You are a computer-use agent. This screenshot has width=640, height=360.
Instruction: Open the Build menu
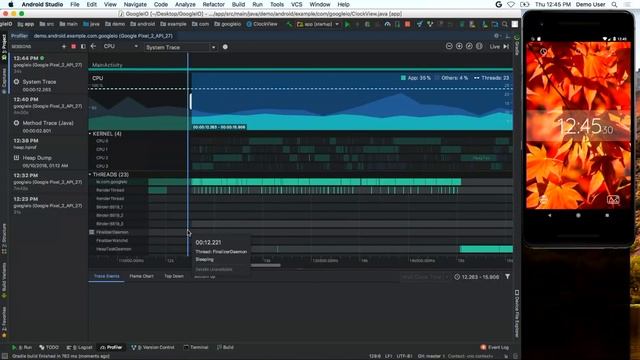[238, 4]
